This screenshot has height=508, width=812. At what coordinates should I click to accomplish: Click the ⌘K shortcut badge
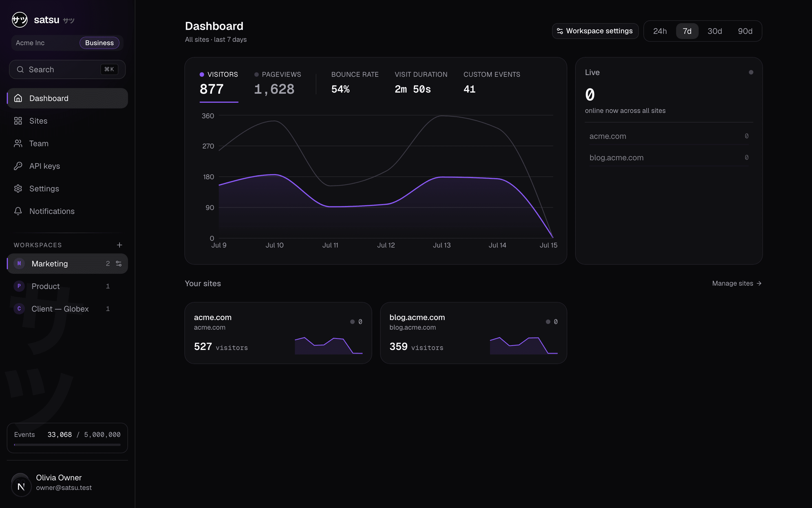click(109, 69)
